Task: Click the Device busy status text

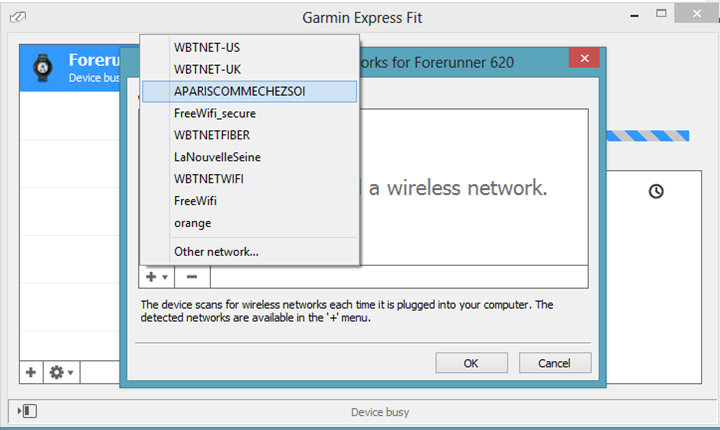Action: 380,412
